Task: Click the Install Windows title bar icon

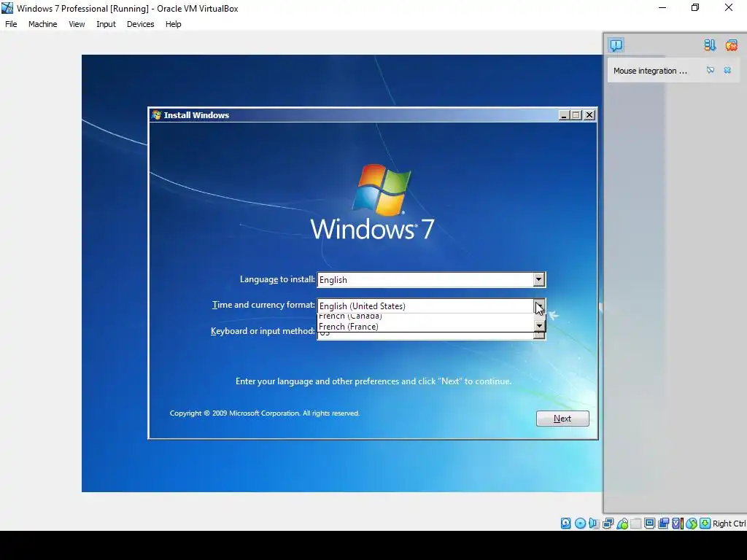Action: [156, 114]
